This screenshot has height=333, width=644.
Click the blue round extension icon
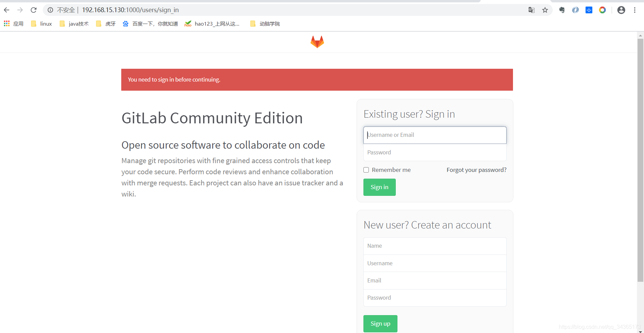[x=575, y=10]
